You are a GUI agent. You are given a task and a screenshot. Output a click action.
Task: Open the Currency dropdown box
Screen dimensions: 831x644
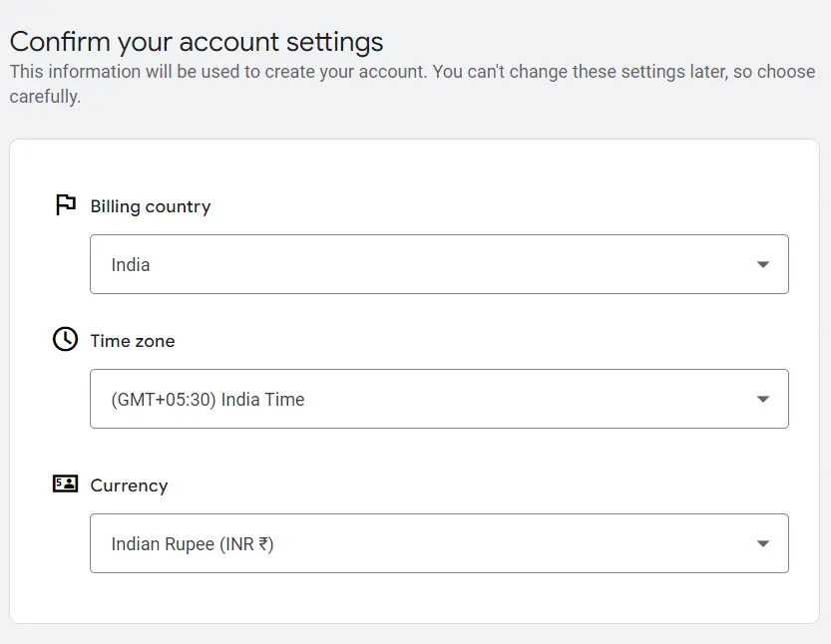coord(439,543)
